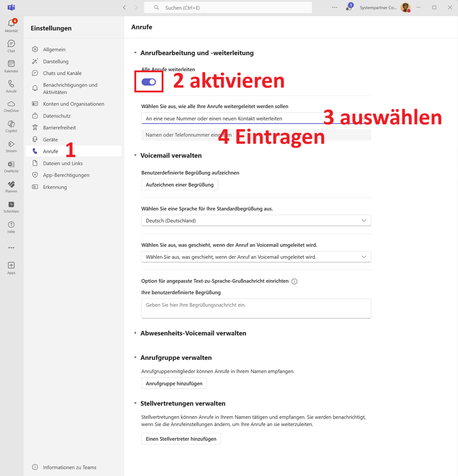
Task: Open the voicemail redirect action dropdown
Action: tap(256, 257)
